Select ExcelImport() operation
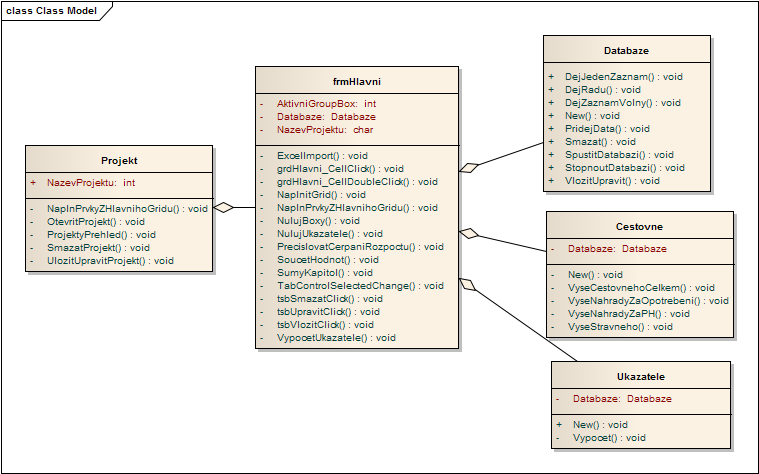 (x=322, y=156)
